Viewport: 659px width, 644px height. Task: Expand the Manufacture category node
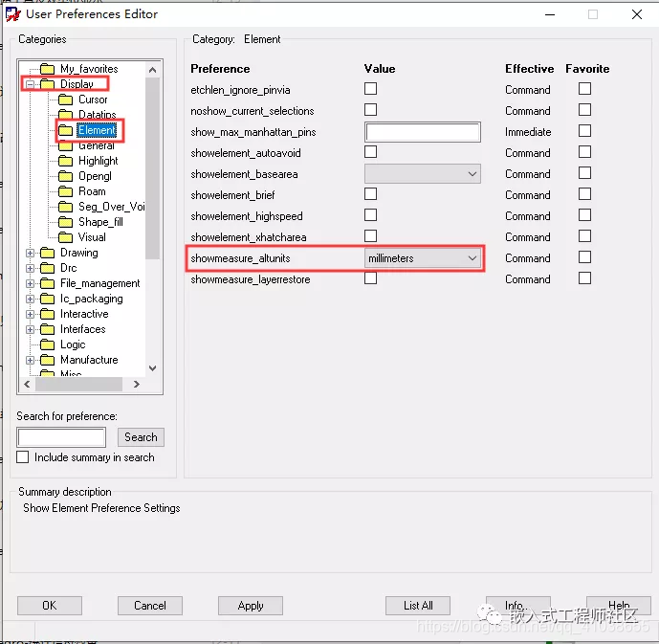30,360
